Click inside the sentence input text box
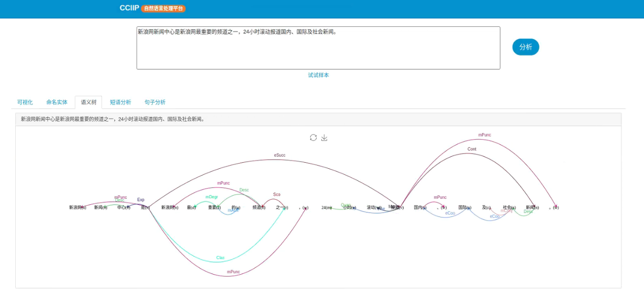Screen dimensions: 644x301 tap(318, 48)
